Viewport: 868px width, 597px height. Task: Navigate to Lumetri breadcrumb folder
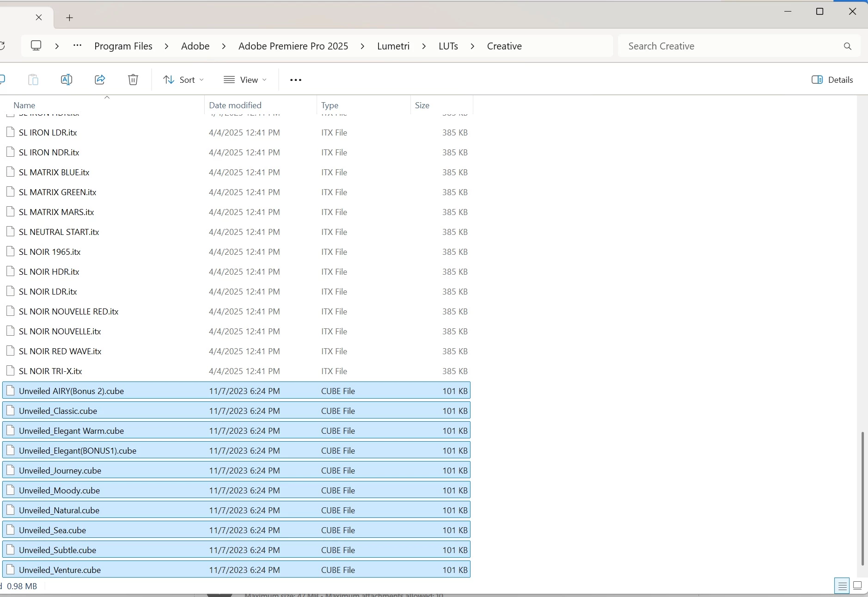click(x=393, y=46)
